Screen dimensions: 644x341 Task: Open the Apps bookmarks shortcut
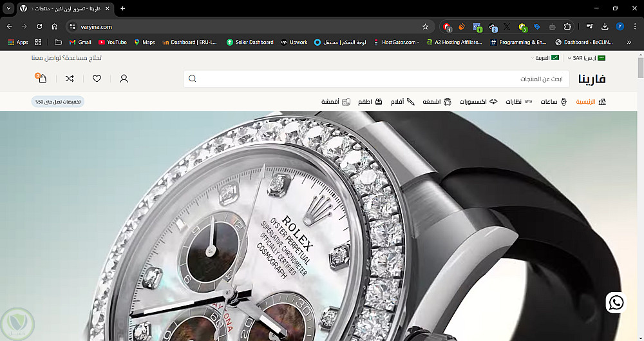(17, 42)
